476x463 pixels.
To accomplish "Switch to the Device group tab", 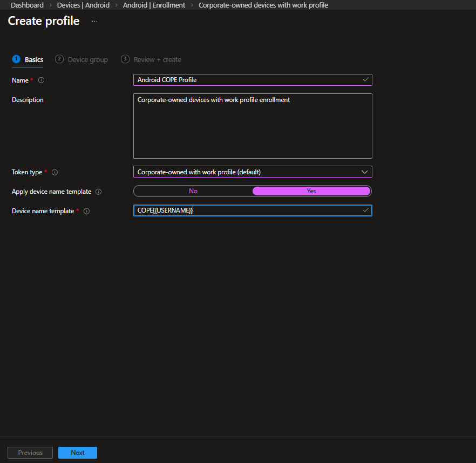I will pyautogui.click(x=87, y=60).
